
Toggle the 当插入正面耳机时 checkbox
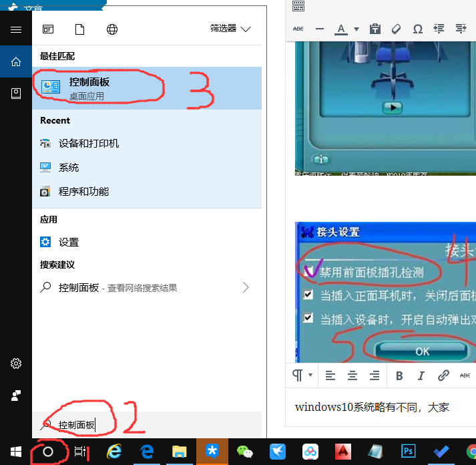[x=308, y=295]
